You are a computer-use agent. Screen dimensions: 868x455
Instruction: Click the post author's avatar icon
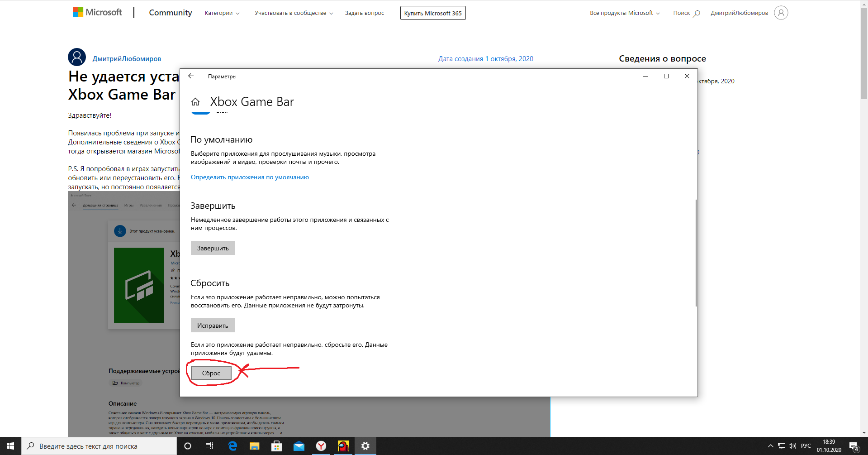coord(77,57)
